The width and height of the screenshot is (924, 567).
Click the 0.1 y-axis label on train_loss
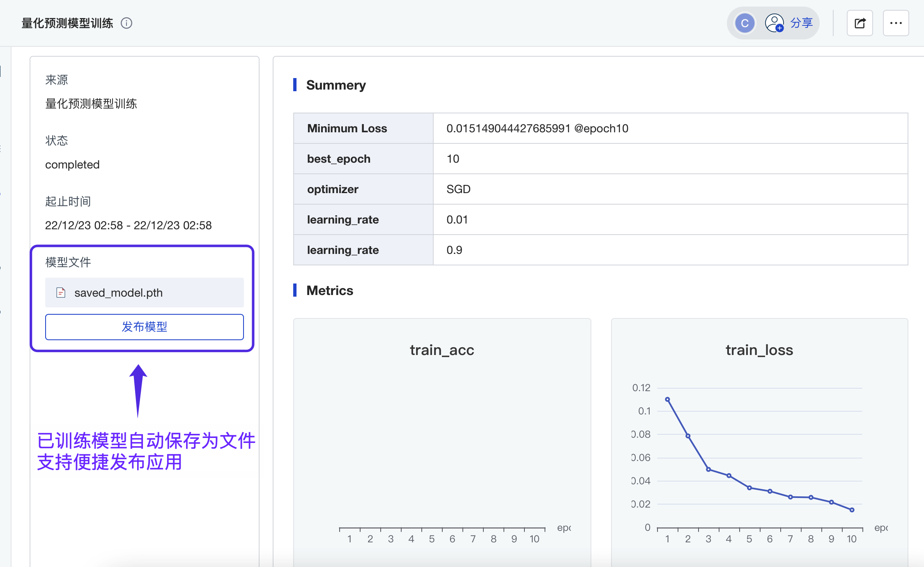[x=644, y=411]
